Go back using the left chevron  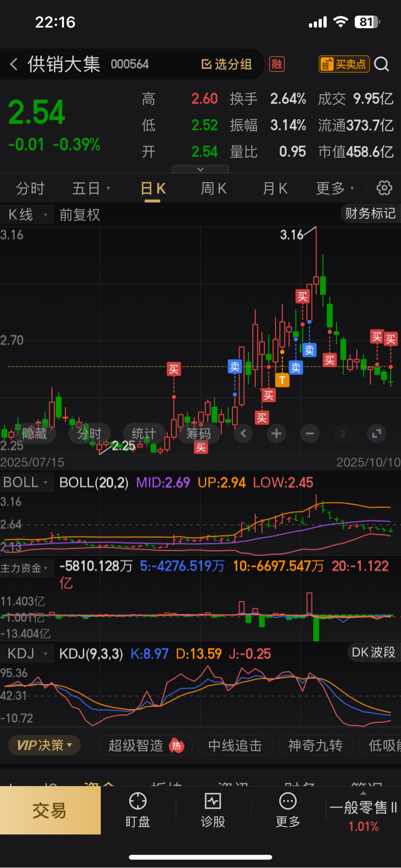14,64
